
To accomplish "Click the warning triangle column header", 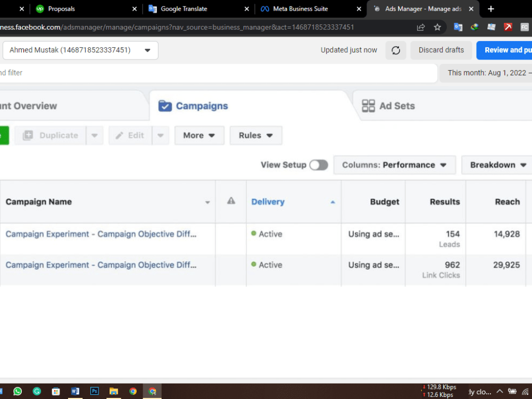I will click(x=231, y=201).
